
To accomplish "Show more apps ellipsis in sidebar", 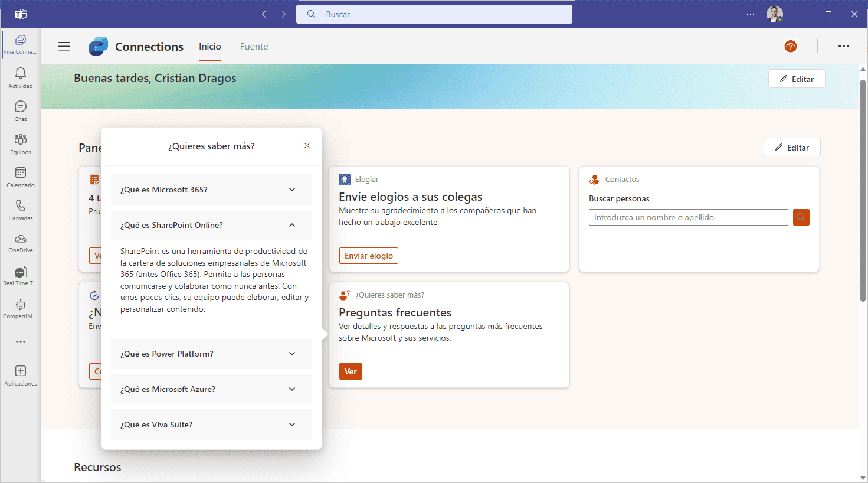I will click(x=21, y=342).
